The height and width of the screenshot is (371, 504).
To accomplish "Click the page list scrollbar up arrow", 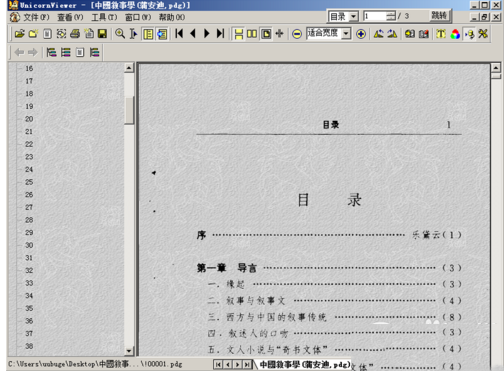I will 129,68.
